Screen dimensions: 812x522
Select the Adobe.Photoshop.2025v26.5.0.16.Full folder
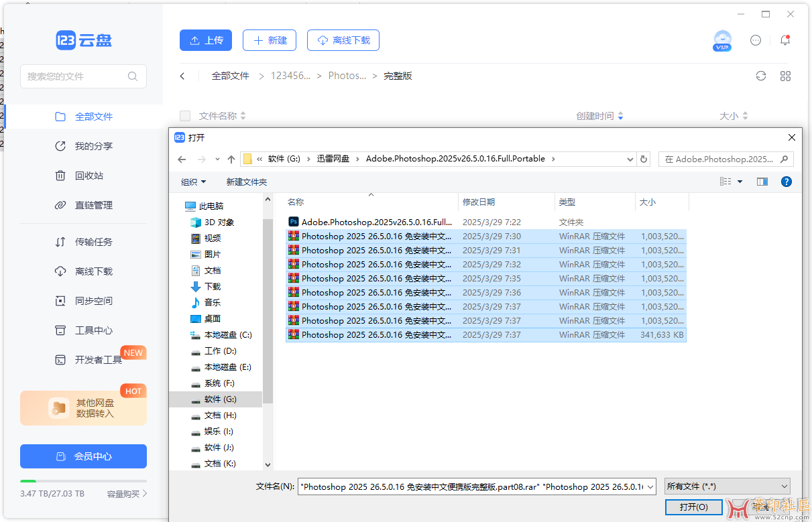tap(486, 222)
